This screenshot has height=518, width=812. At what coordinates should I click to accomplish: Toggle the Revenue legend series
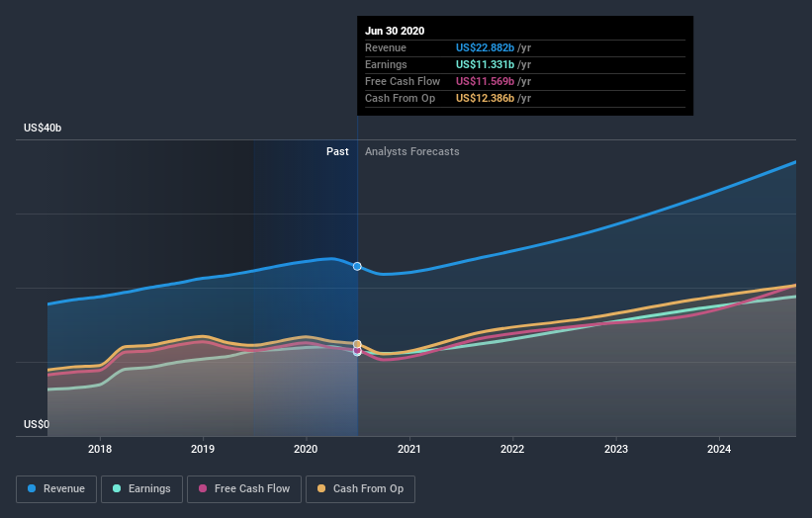click(56, 489)
